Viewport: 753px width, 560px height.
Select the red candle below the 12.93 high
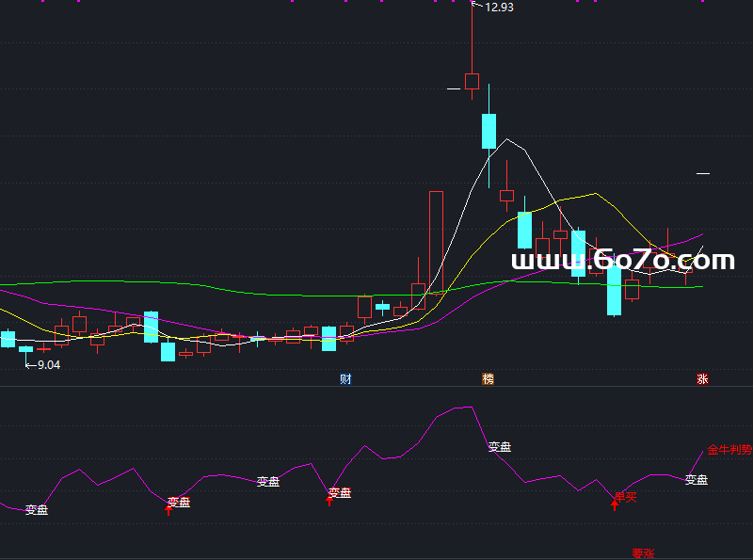[x=472, y=81]
